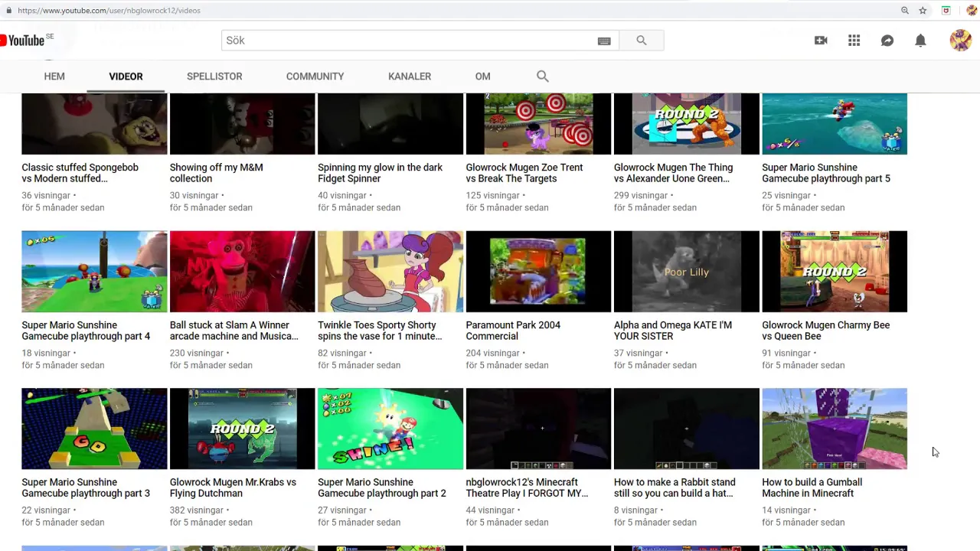980x551 pixels.
Task: Open Mr.Krabs vs Flying Dutchman title
Action: pos(233,487)
